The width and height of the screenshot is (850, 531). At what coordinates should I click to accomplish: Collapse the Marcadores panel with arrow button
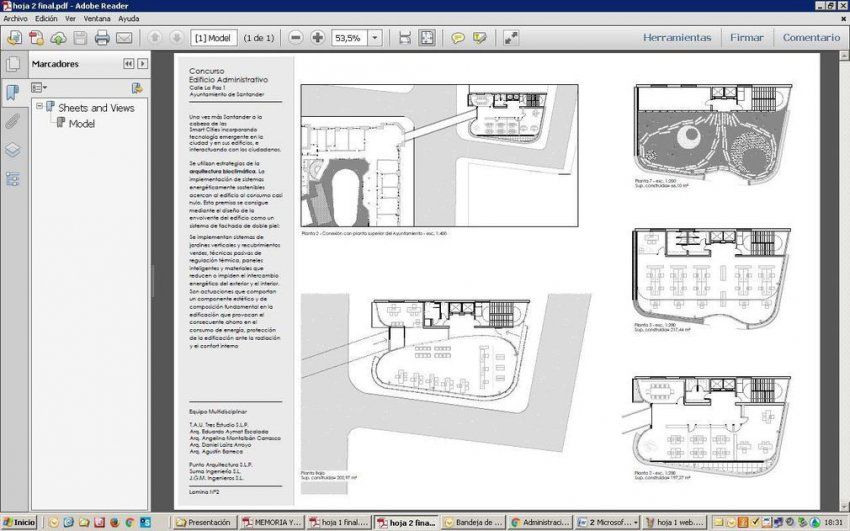129,64
